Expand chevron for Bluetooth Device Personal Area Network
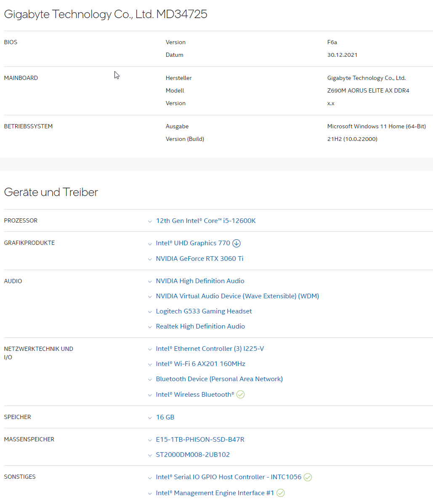433x504 pixels. coord(150,379)
